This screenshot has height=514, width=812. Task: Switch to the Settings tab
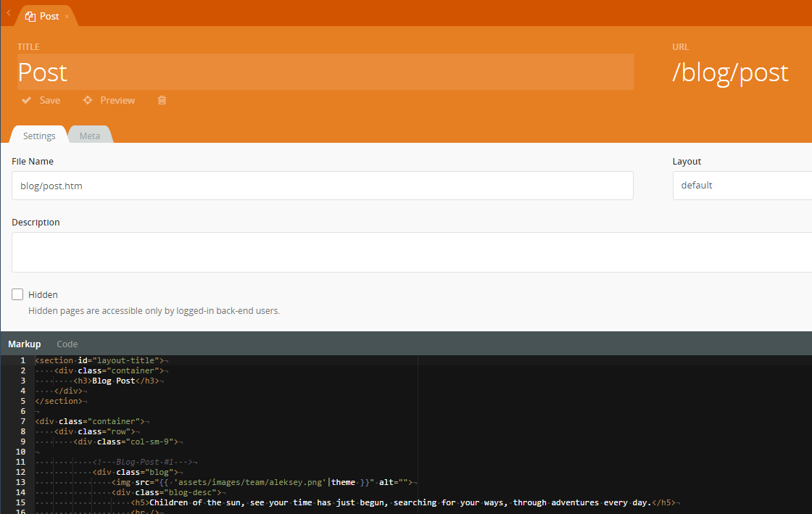point(39,136)
